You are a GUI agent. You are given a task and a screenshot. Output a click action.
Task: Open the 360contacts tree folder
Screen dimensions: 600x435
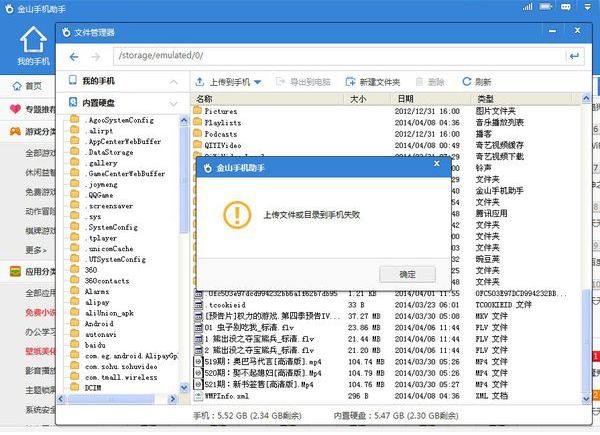click(x=100, y=281)
